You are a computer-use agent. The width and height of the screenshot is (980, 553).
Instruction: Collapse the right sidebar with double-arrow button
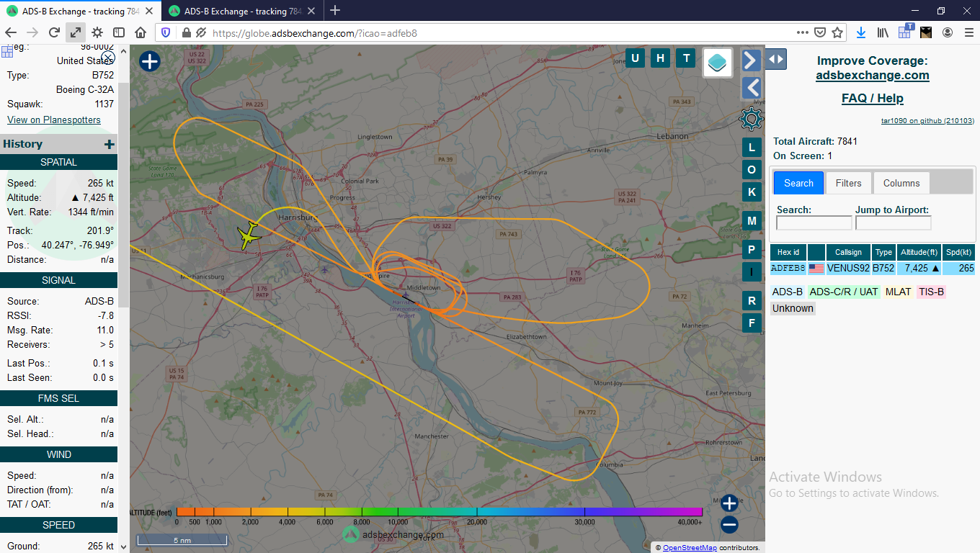(x=776, y=59)
